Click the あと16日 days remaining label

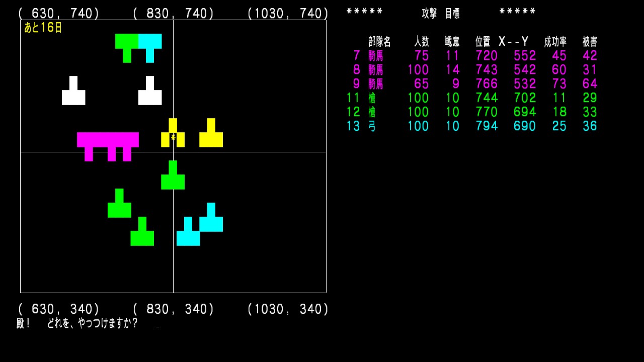(x=43, y=28)
